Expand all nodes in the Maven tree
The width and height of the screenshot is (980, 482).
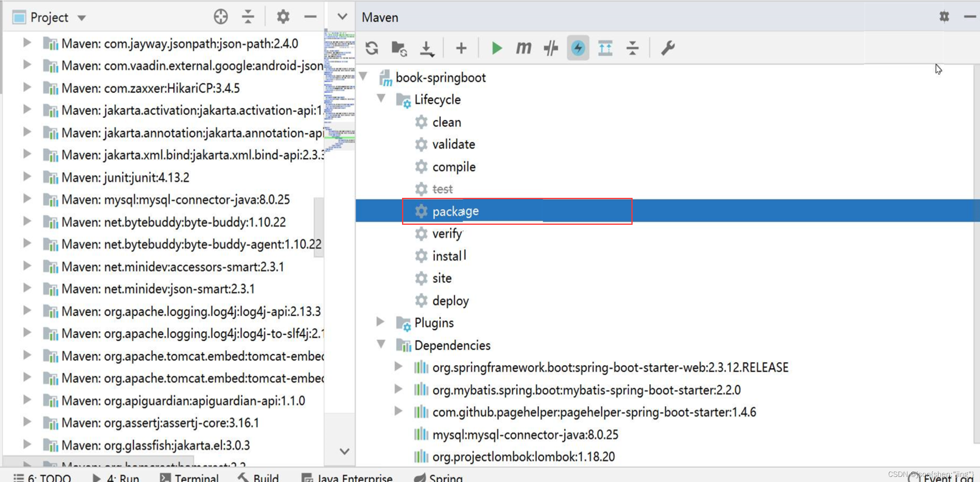point(605,48)
